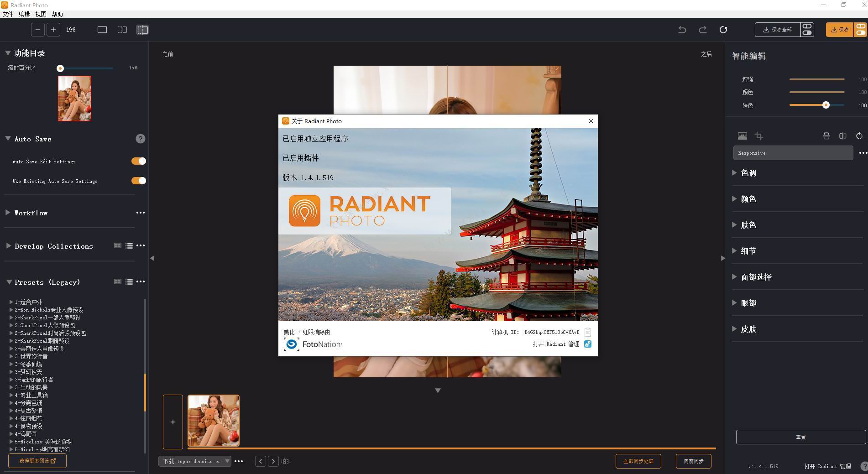Click the add image plus tile
Screen dimensions: 868x474
173,422
